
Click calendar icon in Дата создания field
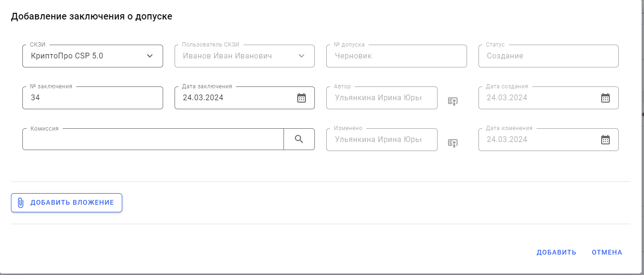(x=605, y=98)
